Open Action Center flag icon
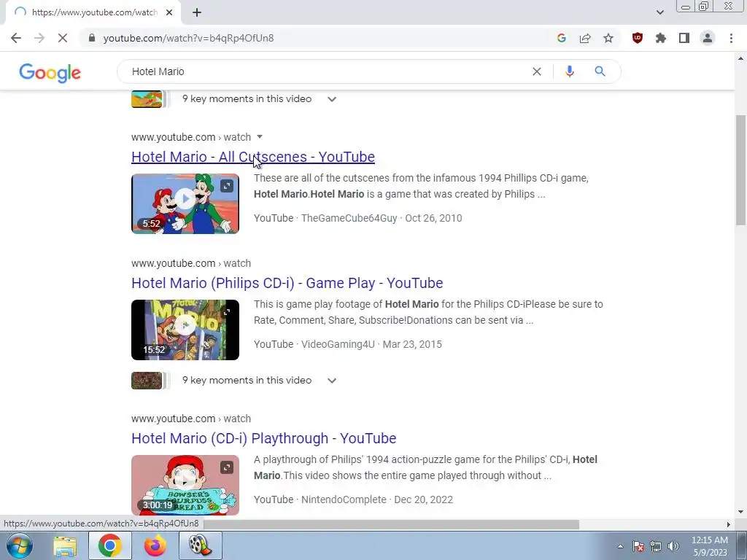The width and height of the screenshot is (747, 560). [638, 546]
